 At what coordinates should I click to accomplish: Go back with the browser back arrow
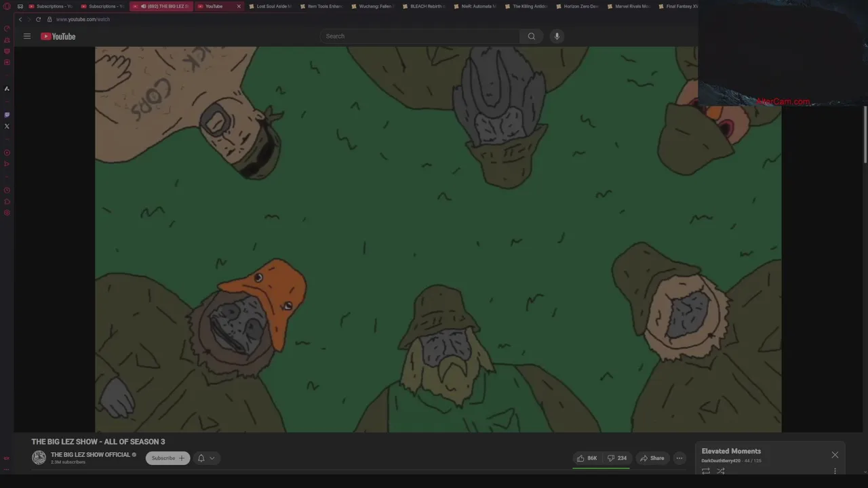point(20,19)
